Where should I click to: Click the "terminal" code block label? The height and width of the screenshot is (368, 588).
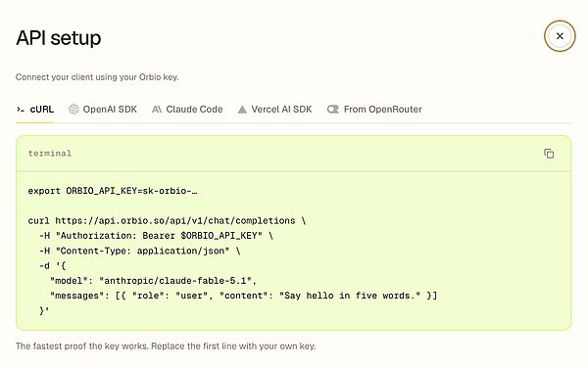click(50, 154)
